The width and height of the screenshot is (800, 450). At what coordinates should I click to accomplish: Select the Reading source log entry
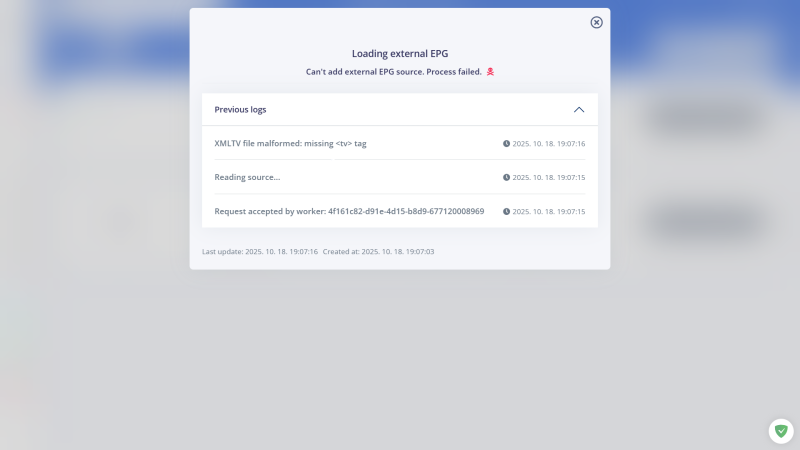(247, 178)
